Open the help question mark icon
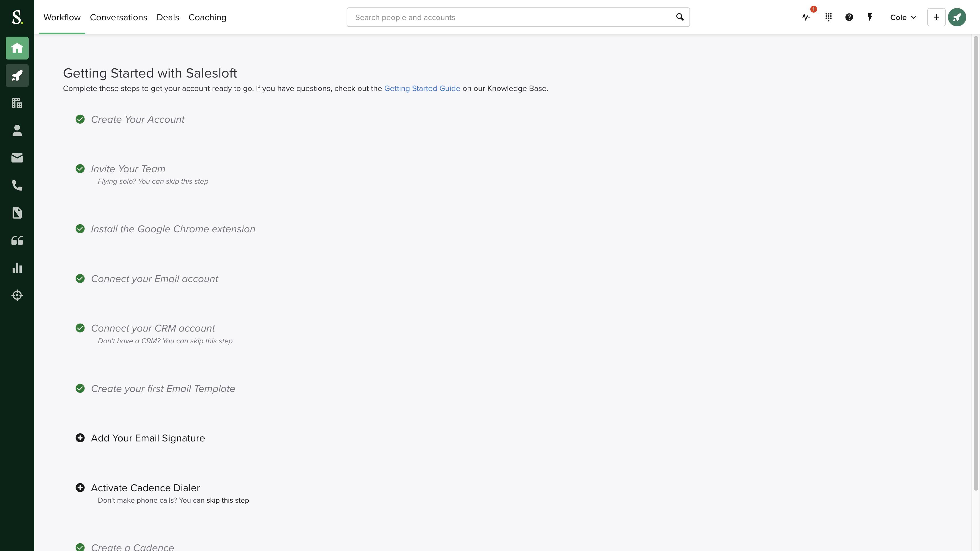Screen dimensions: 980x551 pyautogui.click(x=849, y=17)
